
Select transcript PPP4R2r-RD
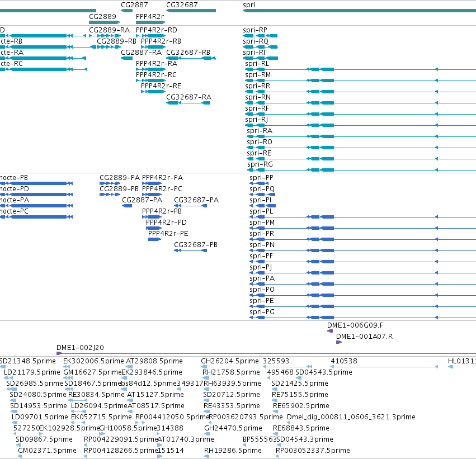pyautogui.click(x=157, y=30)
